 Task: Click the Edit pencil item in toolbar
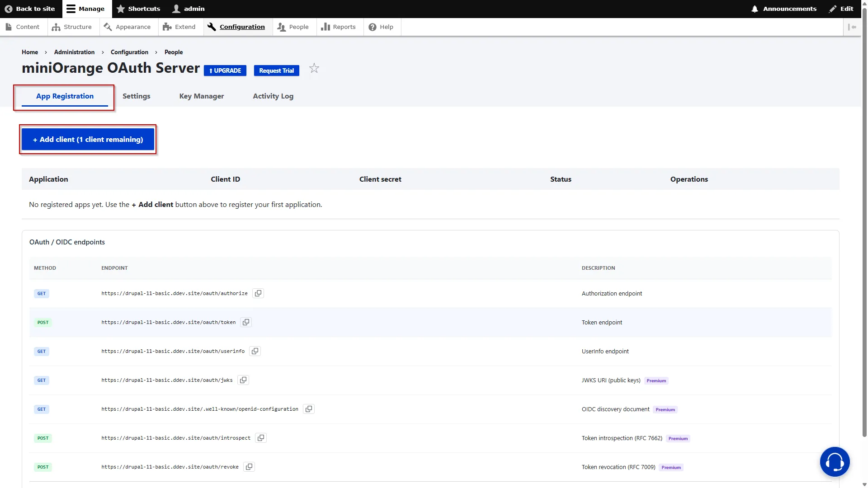[x=841, y=9]
